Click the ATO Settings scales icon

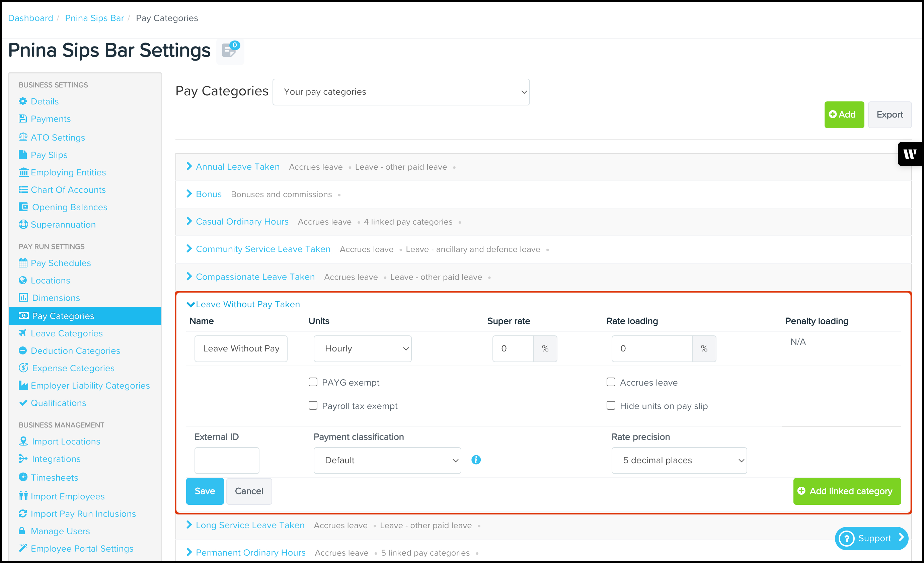pyautogui.click(x=23, y=137)
